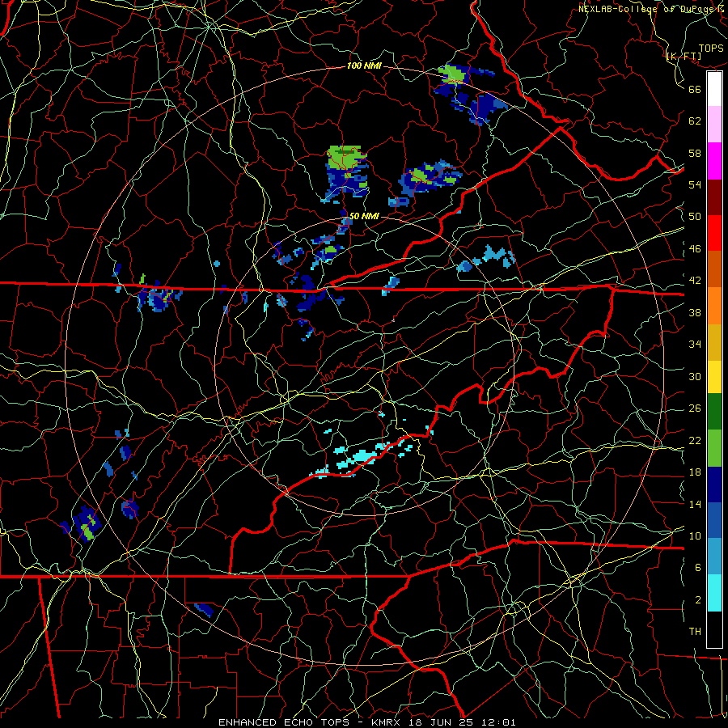
Task: Click the white swatch atop the tops legend
Action: (714, 89)
